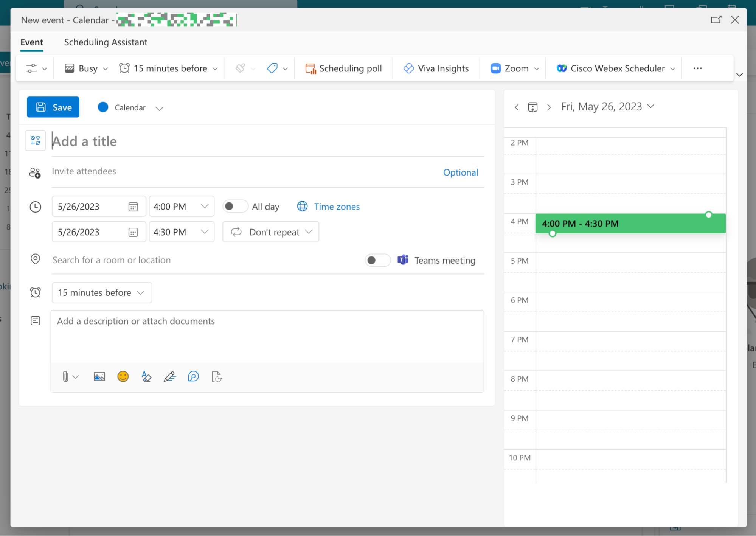Click the loop/ink replay icon
Image resolution: width=756 pixels, height=536 pixels.
[193, 377]
